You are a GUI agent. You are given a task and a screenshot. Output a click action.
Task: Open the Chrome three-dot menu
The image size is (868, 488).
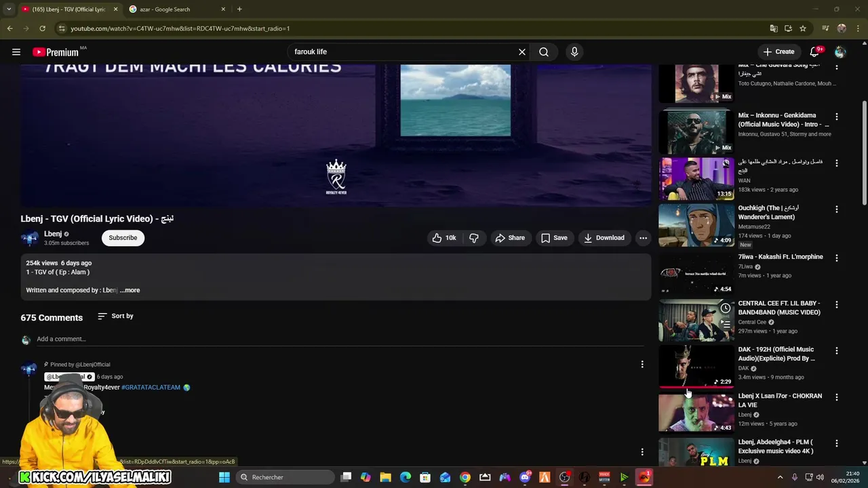click(x=859, y=28)
